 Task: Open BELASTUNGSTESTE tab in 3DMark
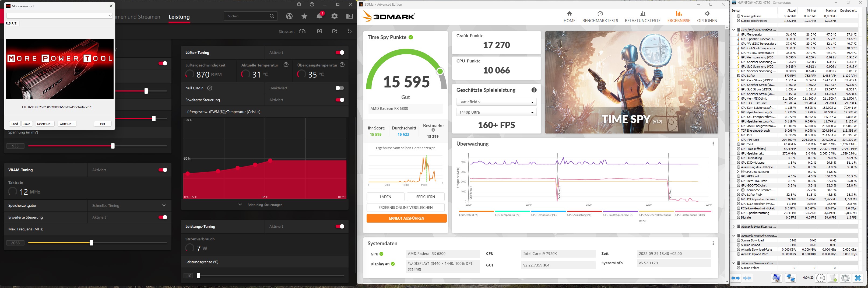(x=642, y=16)
